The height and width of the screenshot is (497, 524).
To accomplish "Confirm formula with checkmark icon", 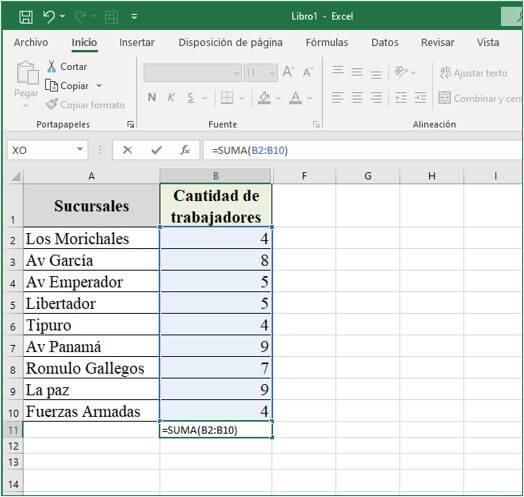I will pos(156,150).
